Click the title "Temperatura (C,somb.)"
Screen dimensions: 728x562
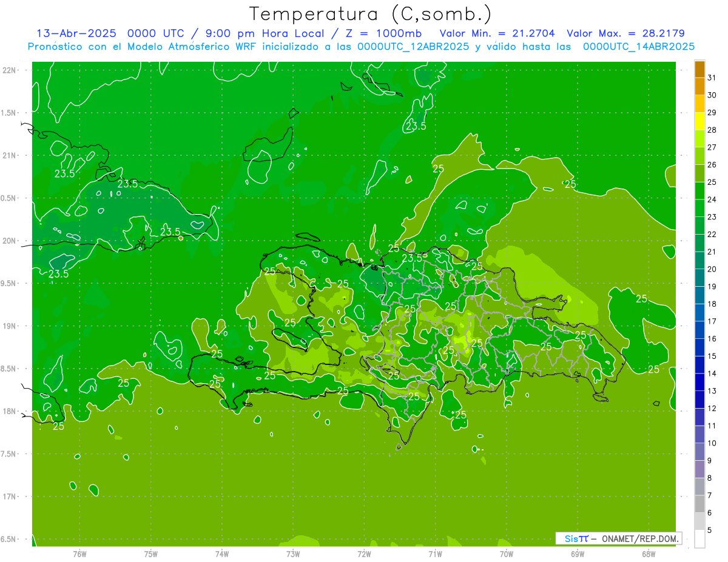click(371, 15)
